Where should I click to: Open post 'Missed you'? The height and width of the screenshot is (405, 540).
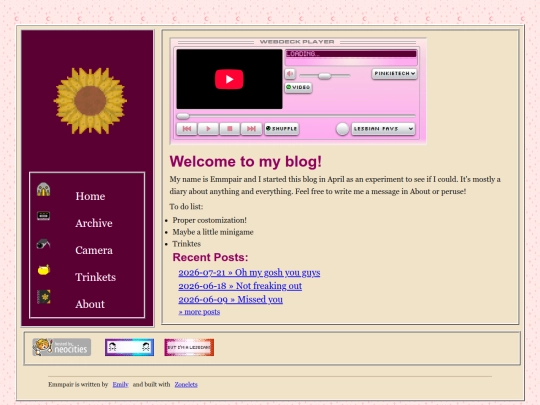tap(230, 300)
